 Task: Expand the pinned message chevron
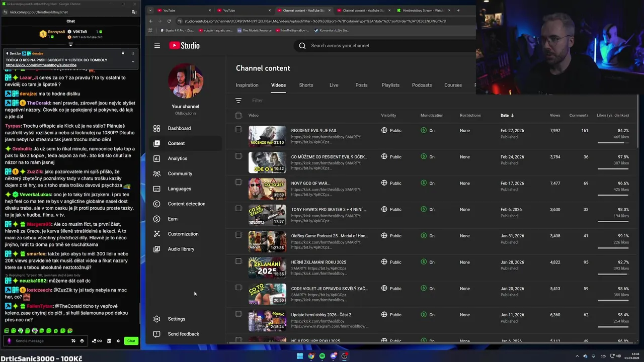(x=133, y=61)
